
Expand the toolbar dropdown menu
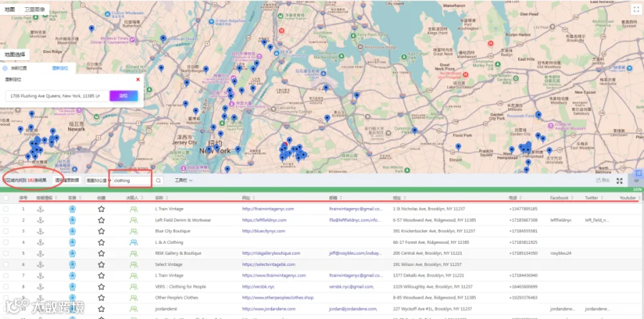point(184,180)
